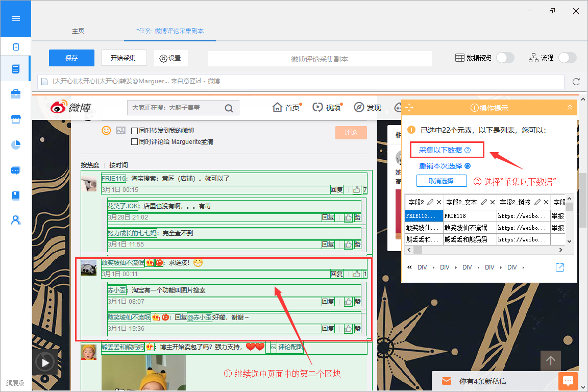Click the URL address bar
Image resolution: width=588 pixels, height=392 pixels.
301,81
